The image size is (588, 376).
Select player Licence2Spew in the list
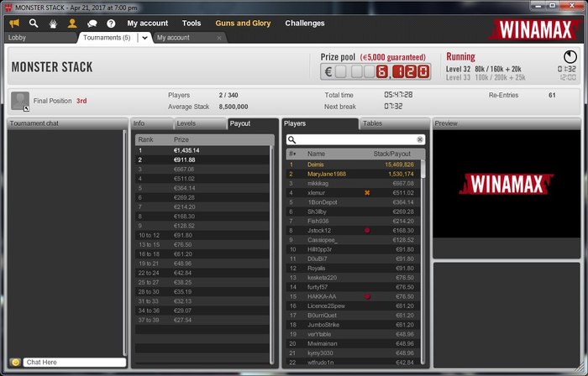[x=354, y=305]
